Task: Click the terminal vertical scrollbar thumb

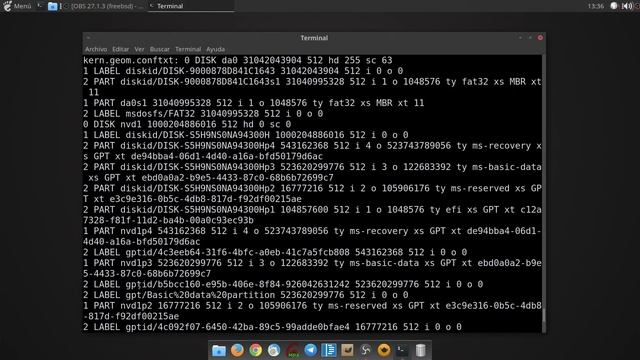Action: point(544,315)
